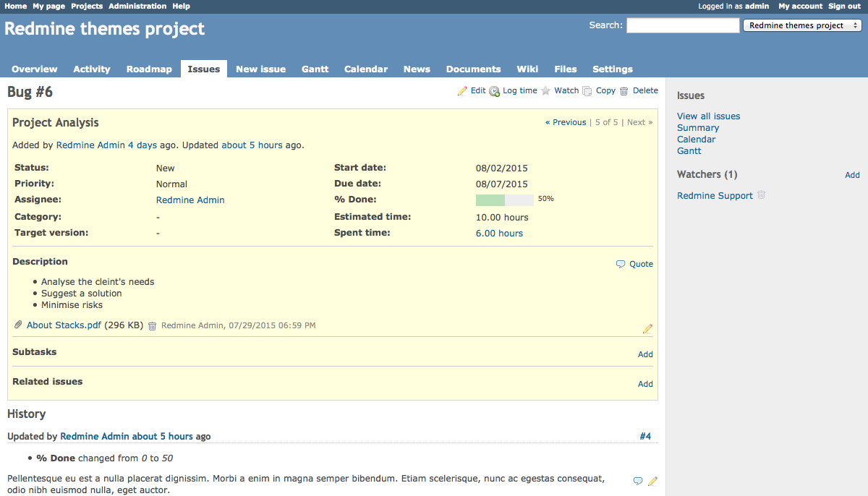This screenshot has width=868, height=496.
Task: Click the admin username link
Action: pos(757,6)
